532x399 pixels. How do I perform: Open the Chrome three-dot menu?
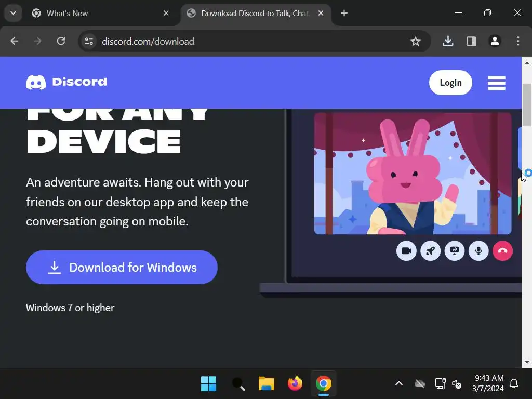[518, 41]
